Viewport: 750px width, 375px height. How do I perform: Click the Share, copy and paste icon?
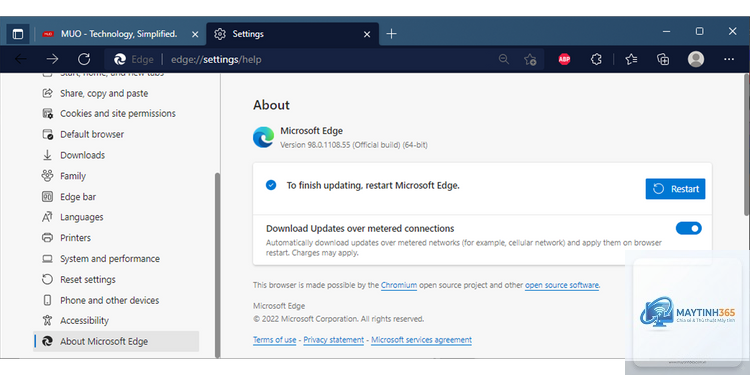pyautogui.click(x=47, y=93)
